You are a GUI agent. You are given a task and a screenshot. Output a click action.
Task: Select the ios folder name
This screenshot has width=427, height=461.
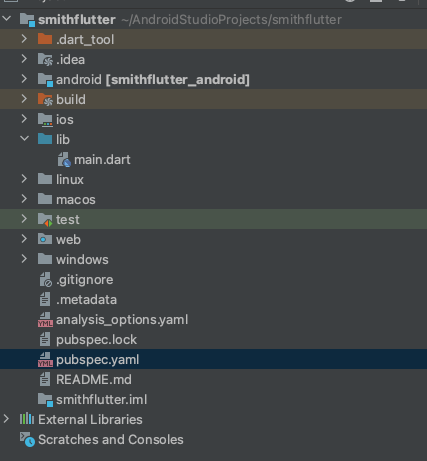(x=65, y=119)
